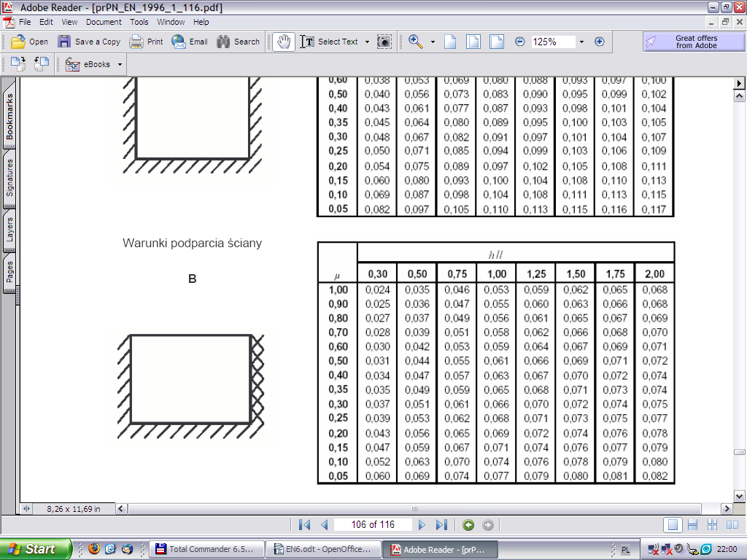
Task: Click the PL language indicator
Action: (x=625, y=550)
